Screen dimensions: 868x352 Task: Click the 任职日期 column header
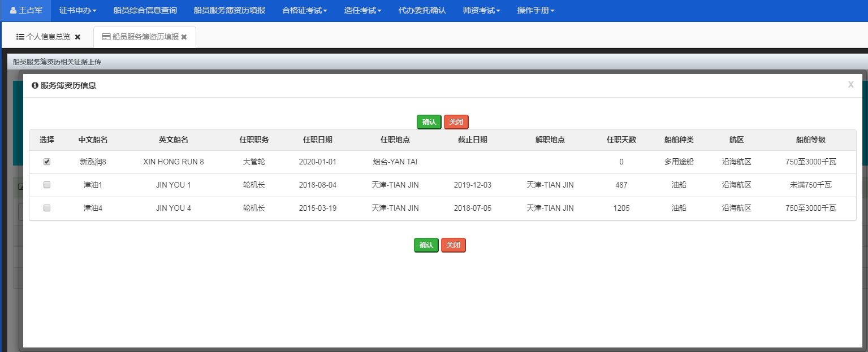[317, 140]
